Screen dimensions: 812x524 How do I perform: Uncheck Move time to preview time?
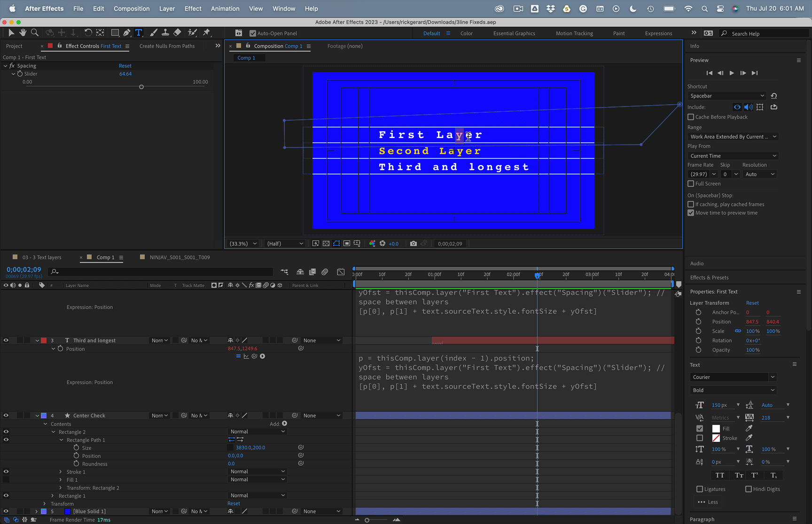tap(691, 213)
